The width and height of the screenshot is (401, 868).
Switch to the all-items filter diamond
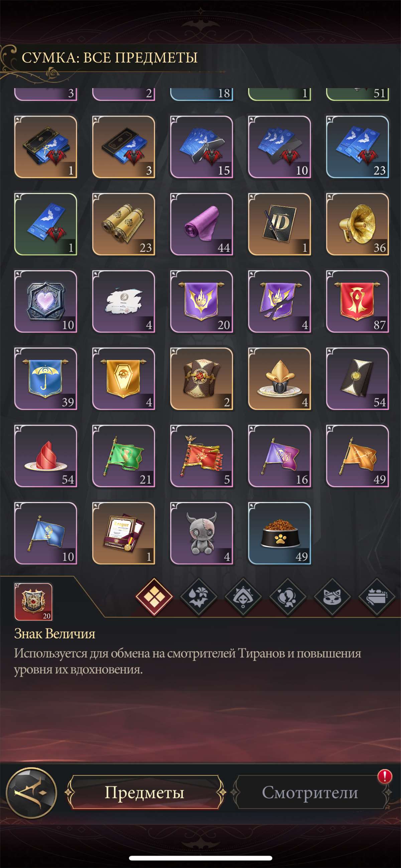click(x=154, y=597)
